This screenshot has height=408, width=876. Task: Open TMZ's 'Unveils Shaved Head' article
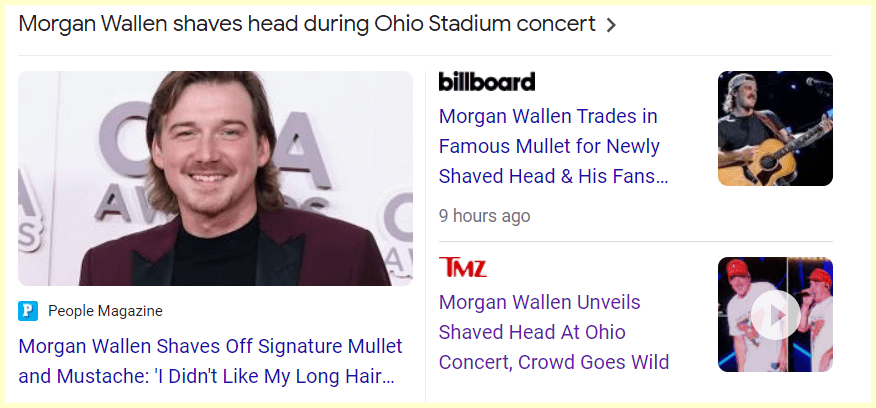click(x=553, y=332)
